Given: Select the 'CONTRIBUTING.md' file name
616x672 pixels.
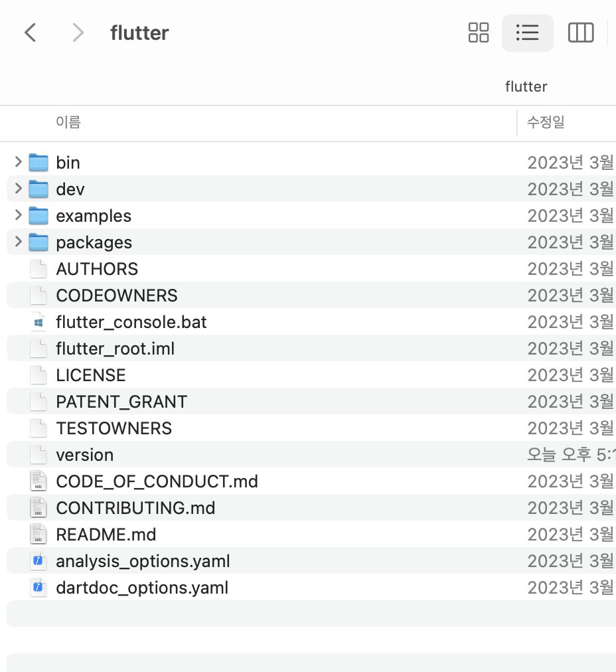Looking at the screenshot, I should (136, 508).
